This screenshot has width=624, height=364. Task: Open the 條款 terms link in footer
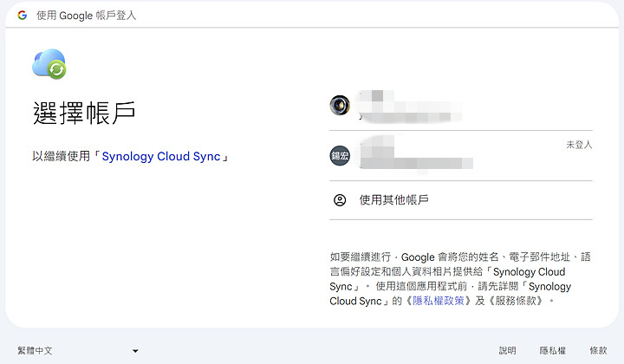598,350
